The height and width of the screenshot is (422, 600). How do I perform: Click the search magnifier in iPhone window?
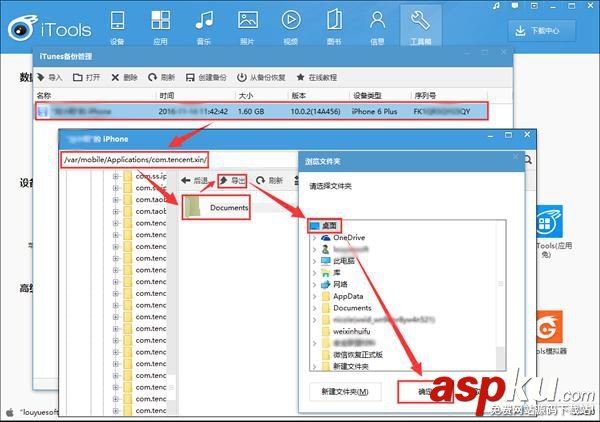click(x=528, y=160)
